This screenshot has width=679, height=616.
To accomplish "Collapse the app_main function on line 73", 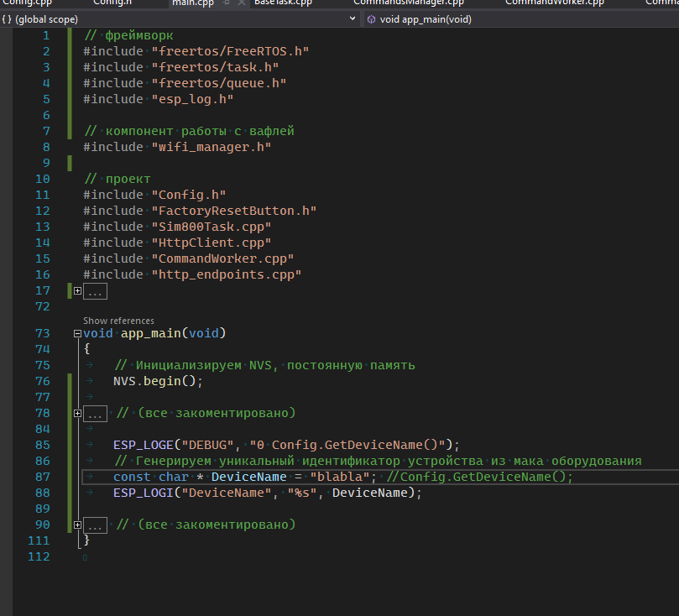I will click(78, 333).
